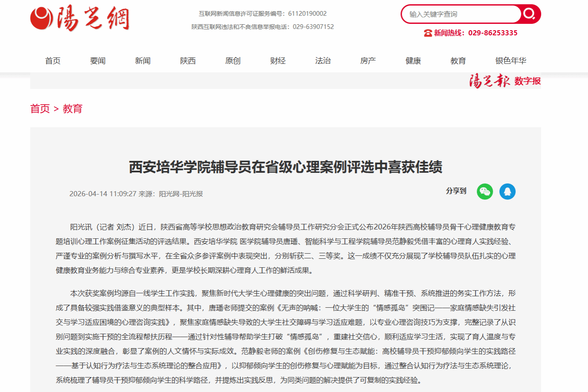Screen dimensions: 588x392
Task: Select 新闻 in the navigation bar
Action: [x=143, y=61]
